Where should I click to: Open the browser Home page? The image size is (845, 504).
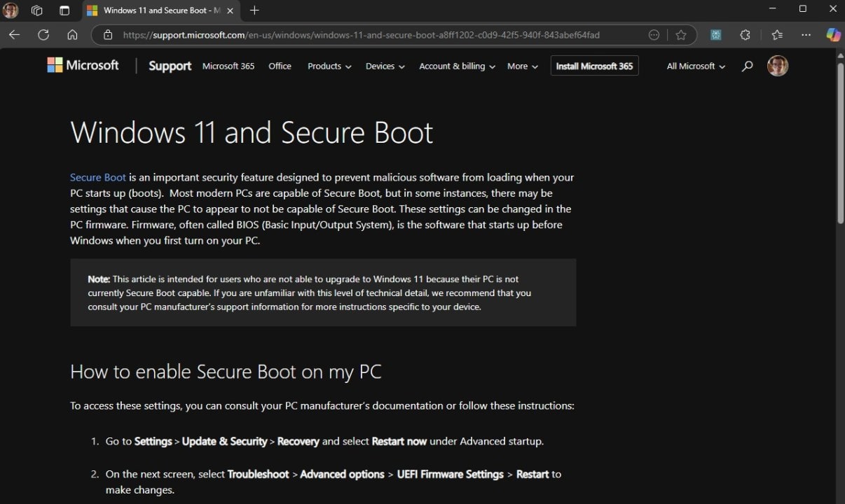[x=72, y=34]
